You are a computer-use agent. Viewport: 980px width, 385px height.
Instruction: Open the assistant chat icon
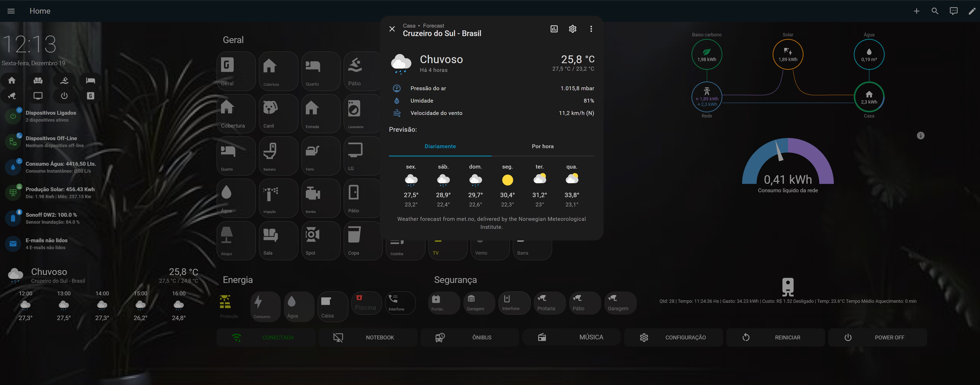(x=953, y=11)
